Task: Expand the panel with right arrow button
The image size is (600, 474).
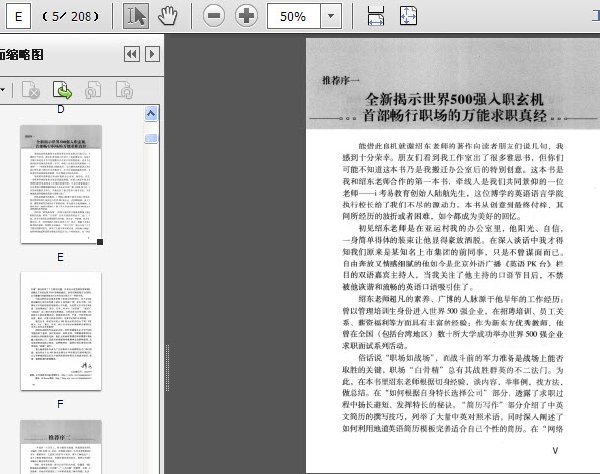Action: pos(152,54)
